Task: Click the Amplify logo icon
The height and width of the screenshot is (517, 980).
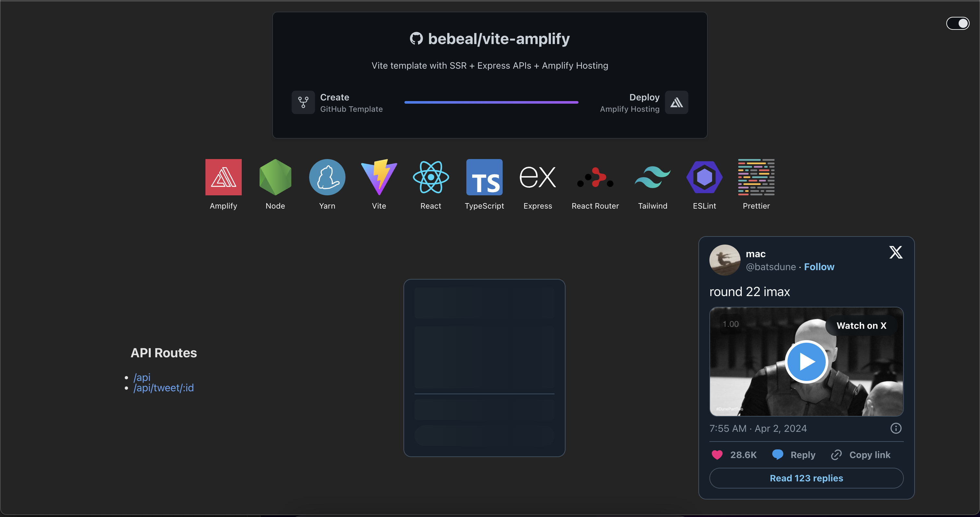Action: [x=223, y=177]
